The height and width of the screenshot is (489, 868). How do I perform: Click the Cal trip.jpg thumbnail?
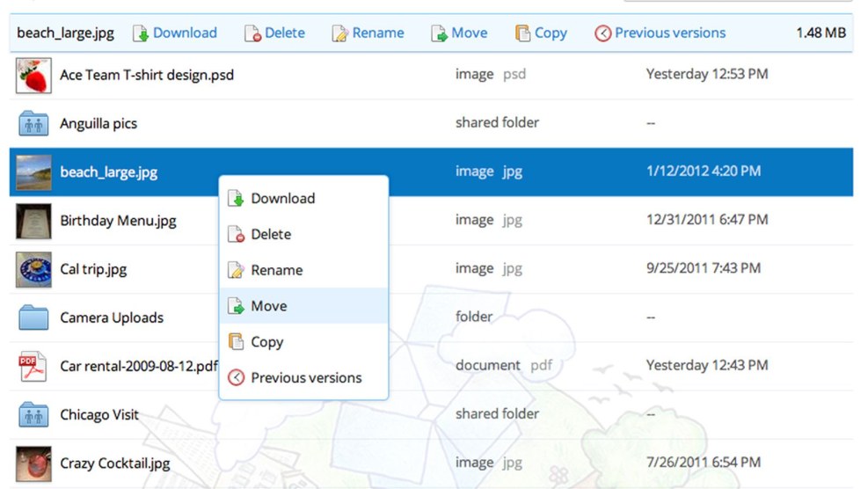tap(33, 269)
